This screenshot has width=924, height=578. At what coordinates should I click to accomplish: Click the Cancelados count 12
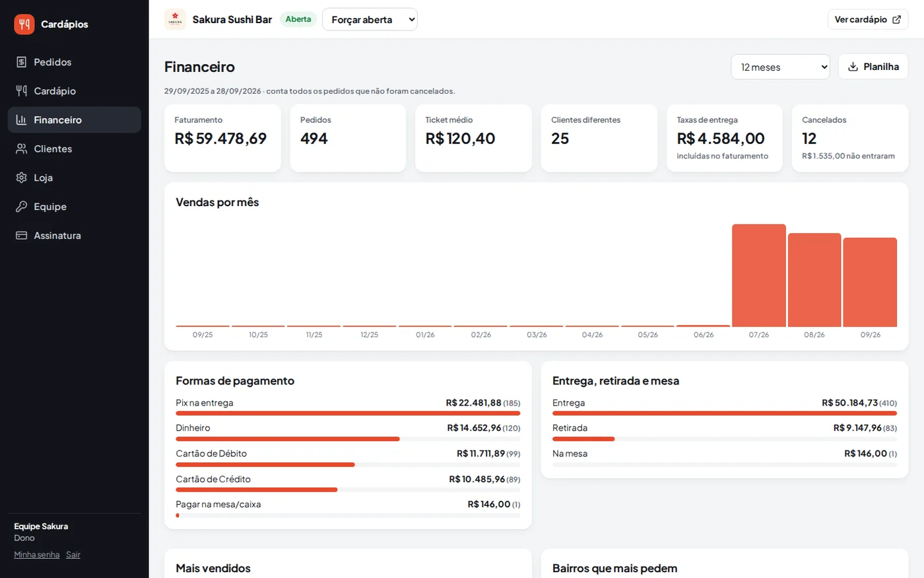pyautogui.click(x=809, y=139)
